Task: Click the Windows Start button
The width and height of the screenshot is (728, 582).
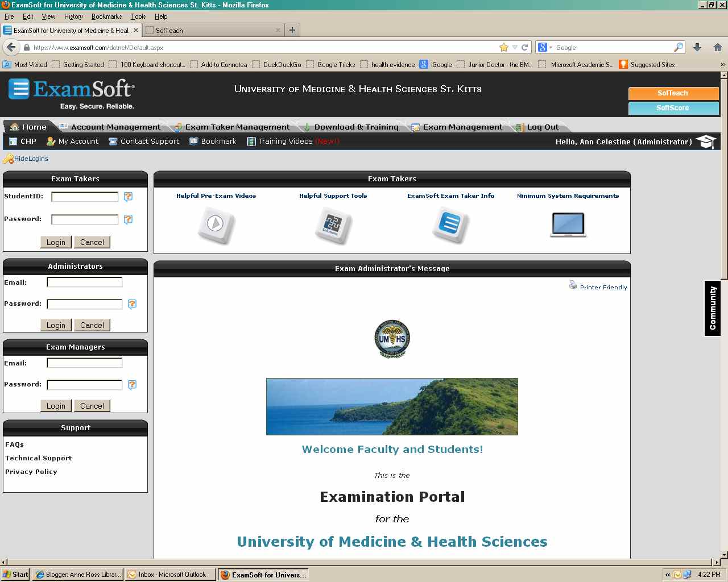Action: [15, 575]
